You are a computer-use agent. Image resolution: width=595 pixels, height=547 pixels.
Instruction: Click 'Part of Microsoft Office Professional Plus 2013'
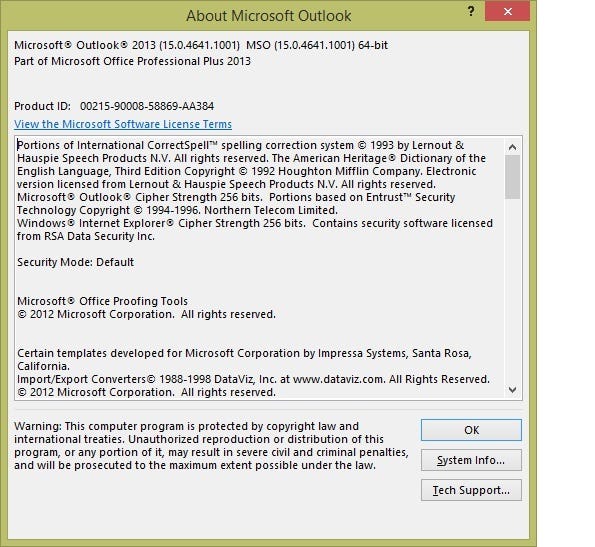(132, 61)
